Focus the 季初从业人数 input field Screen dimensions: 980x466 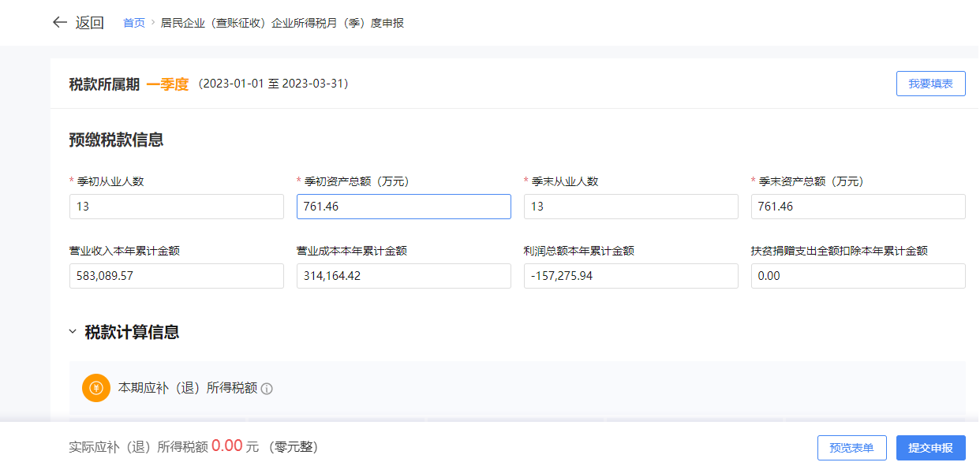tap(177, 207)
